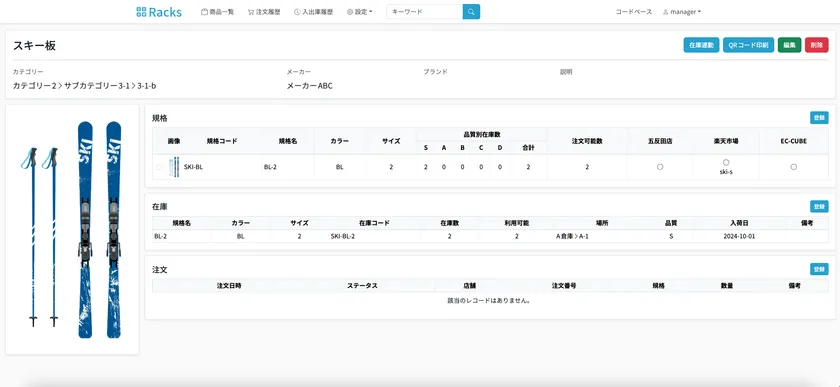Click the 在庫コード column header
Screen dimensions: 840x387
[374, 223]
